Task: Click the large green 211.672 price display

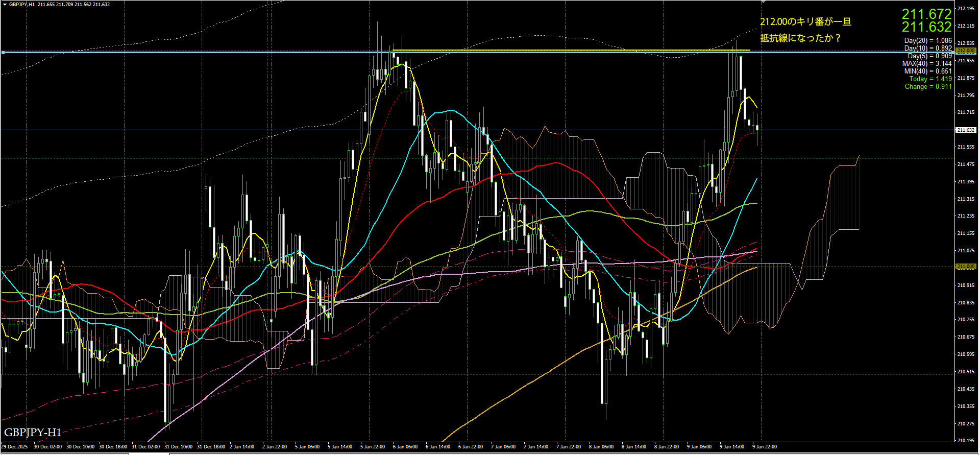Action: click(x=926, y=14)
